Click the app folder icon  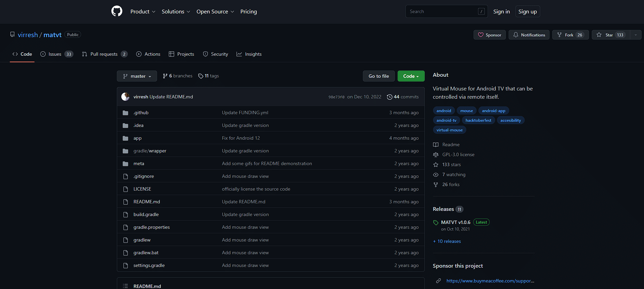pos(125,138)
